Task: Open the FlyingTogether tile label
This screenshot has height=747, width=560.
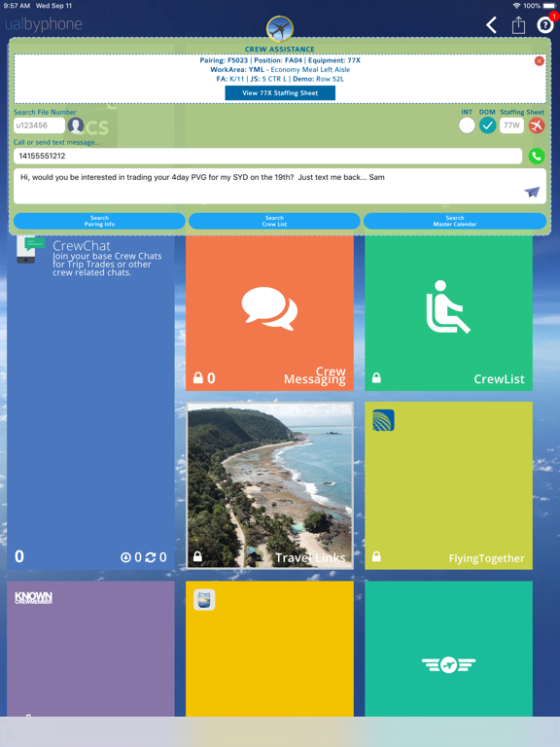Action: click(486, 558)
